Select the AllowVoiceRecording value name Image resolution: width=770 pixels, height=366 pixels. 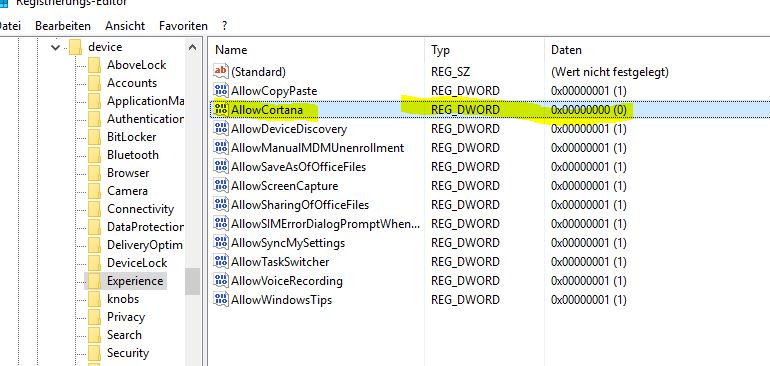tap(287, 281)
